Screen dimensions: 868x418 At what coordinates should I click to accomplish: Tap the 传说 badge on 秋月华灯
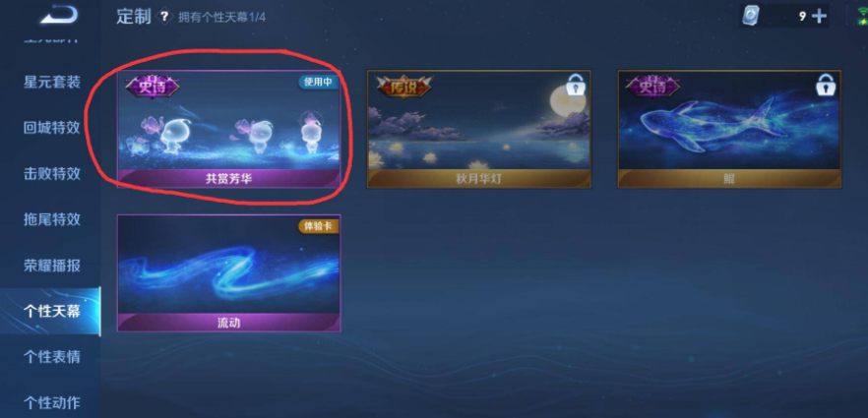(x=403, y=87)
